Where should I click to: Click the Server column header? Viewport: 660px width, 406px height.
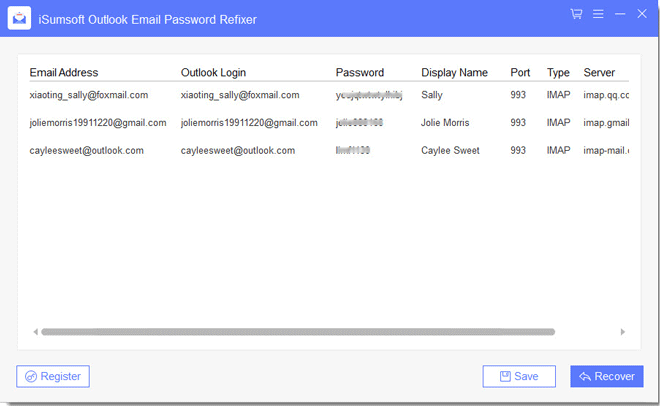pyautogui.click(x=599, y=72)
